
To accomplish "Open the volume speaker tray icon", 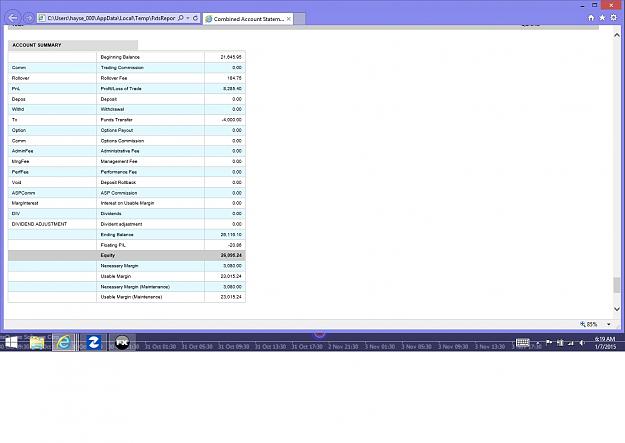I will click(x=582, y=343).
